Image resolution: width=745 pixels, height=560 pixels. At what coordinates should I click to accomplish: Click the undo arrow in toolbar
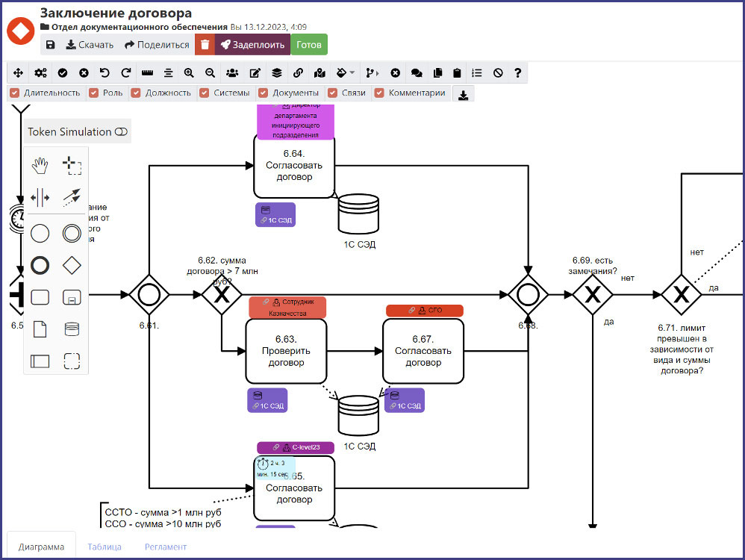[105, 73]
